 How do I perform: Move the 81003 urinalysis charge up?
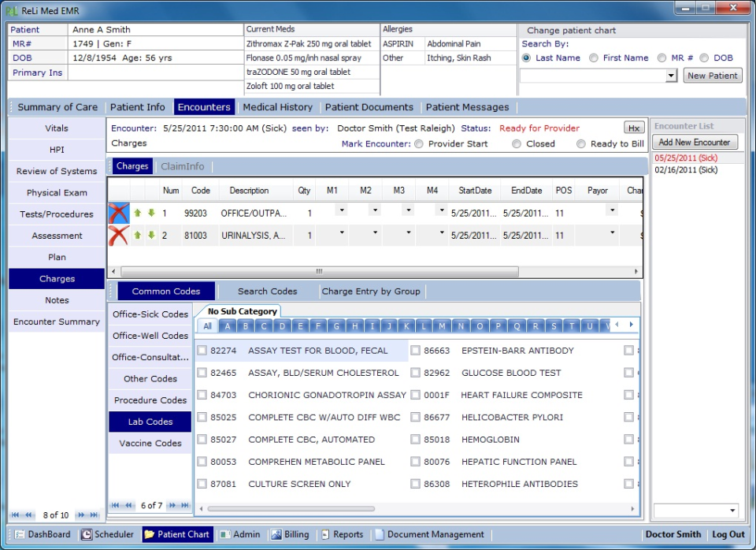[x=135, y=235]
